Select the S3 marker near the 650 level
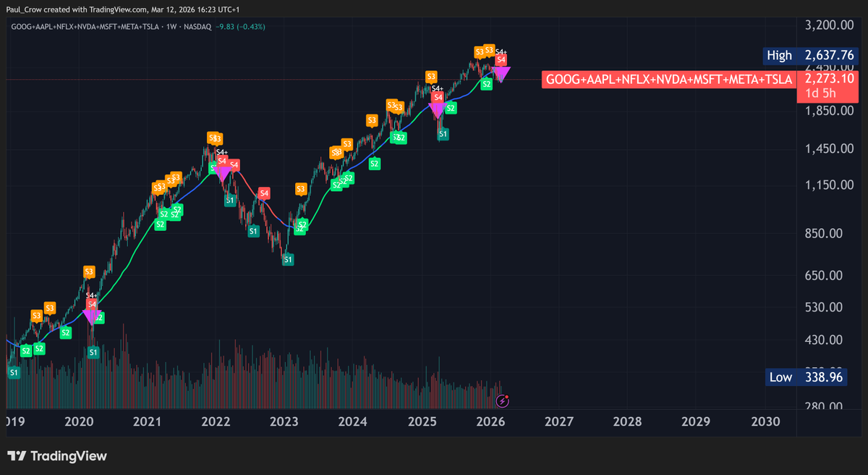Viewport: 868px width, 475px height. pyautogui.click(x=89, y=272)
